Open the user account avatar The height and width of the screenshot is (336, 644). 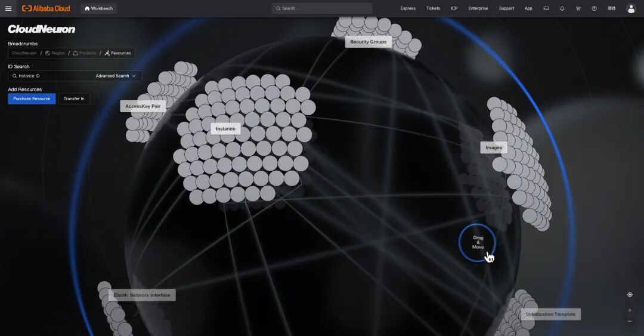click(631, 8)
